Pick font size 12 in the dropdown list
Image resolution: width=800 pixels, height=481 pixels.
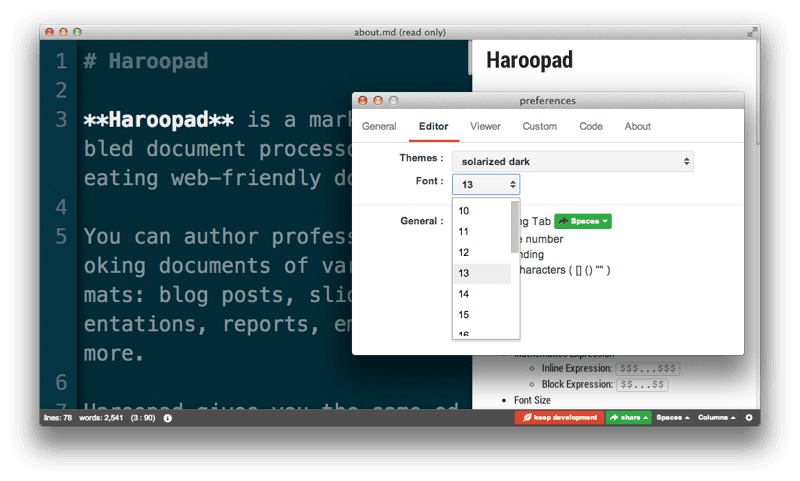(464, 252)
